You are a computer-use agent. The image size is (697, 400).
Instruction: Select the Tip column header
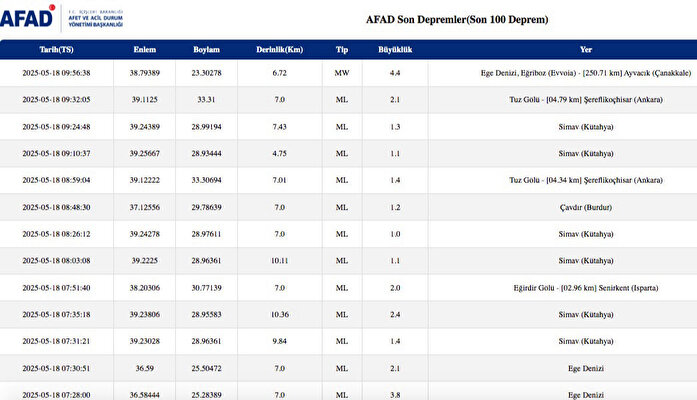[342, 50]
